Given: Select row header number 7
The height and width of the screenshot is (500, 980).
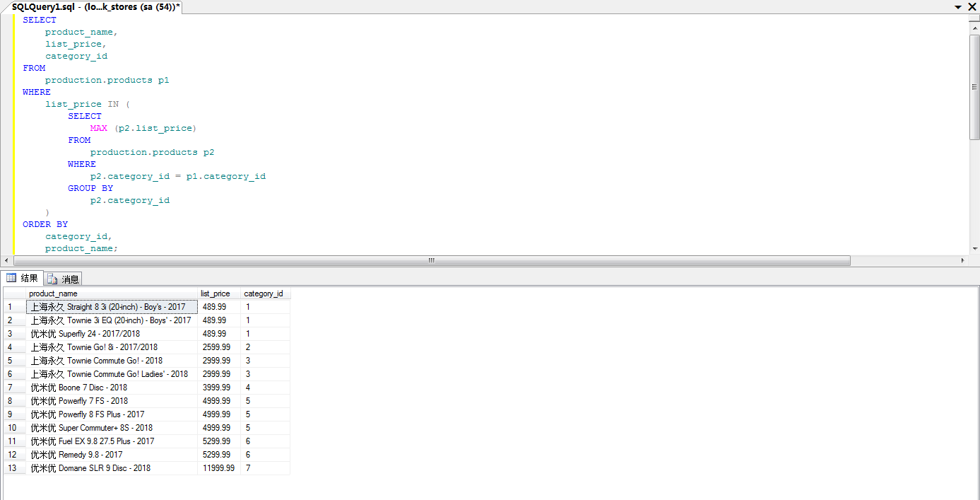Looking at the screenshot, I should (x=15, y=388).
